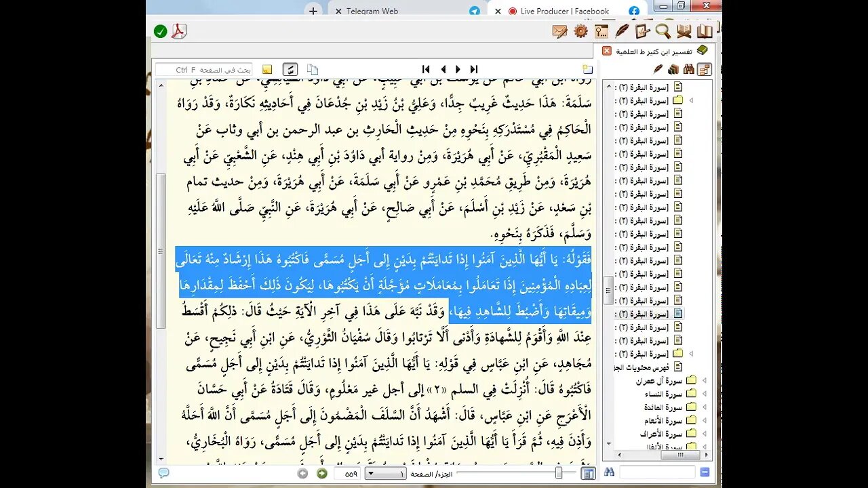
Task: Switch to the Telegram Web browser tab
Action: [x=408, y=11]
